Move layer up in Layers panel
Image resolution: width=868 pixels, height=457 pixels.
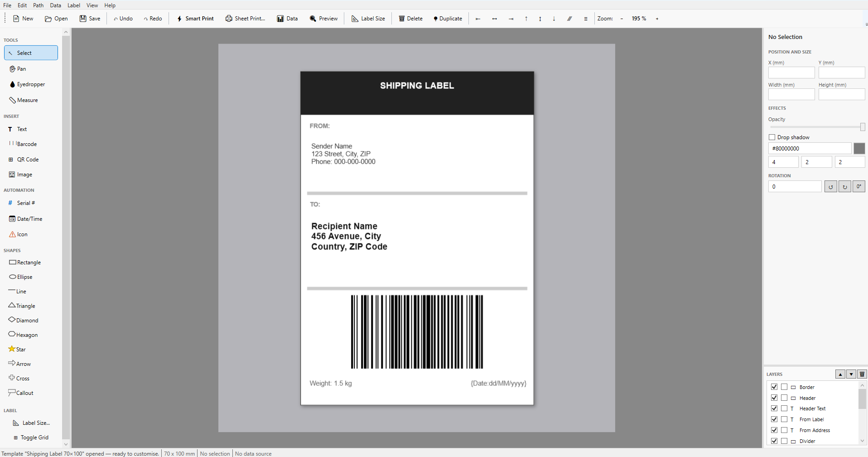(840, 374)
